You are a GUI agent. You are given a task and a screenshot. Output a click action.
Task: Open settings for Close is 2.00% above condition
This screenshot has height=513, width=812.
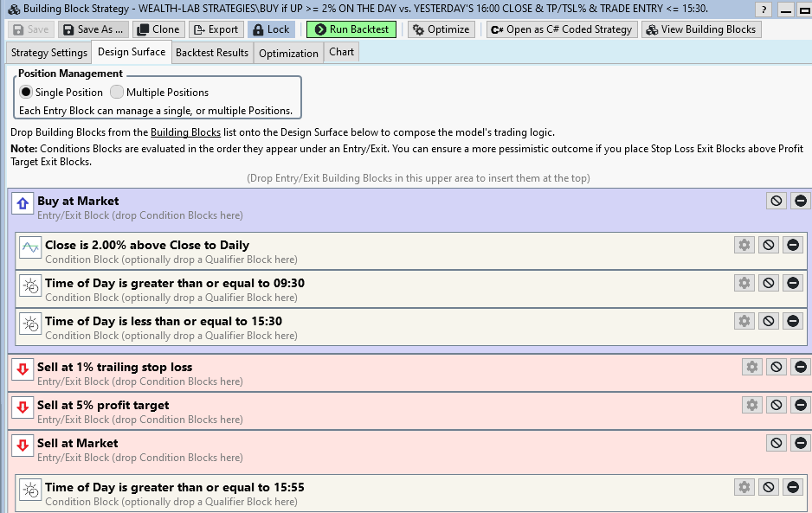744,245
